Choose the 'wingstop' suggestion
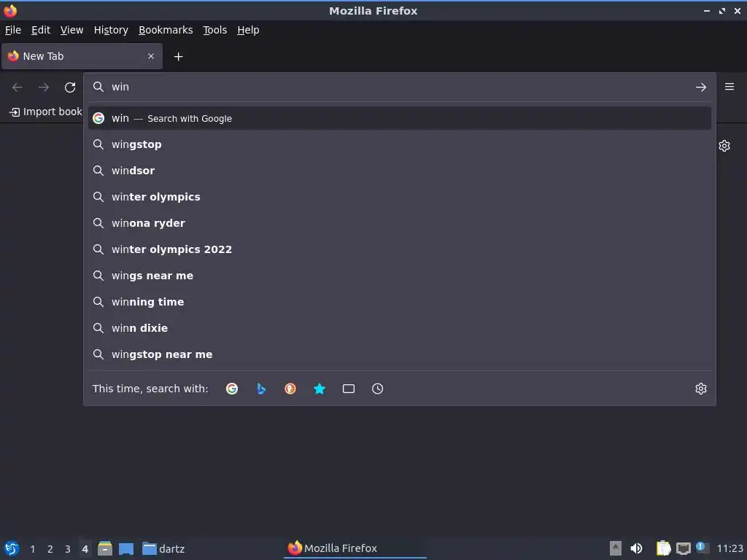The width and height of the screenshot is (747, 560). coord(399,144)
